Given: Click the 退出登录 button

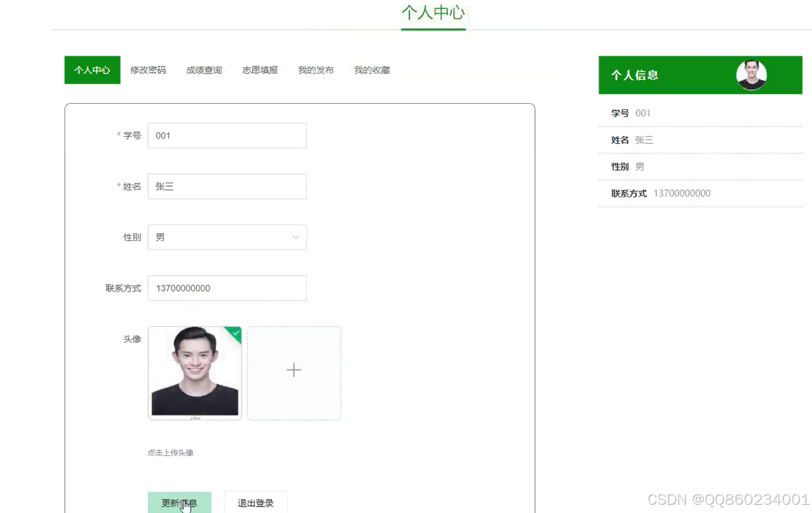Looking at the screenshot, I should click(x=256, y=502).
